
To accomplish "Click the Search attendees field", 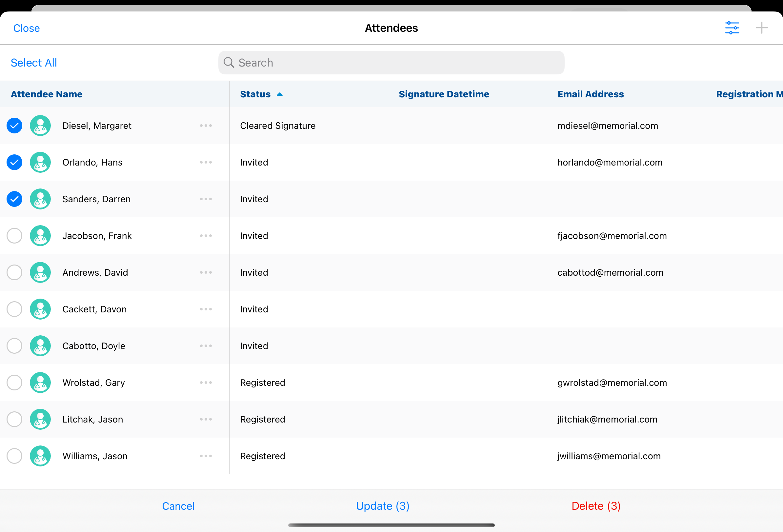I will tap(391, 63).
